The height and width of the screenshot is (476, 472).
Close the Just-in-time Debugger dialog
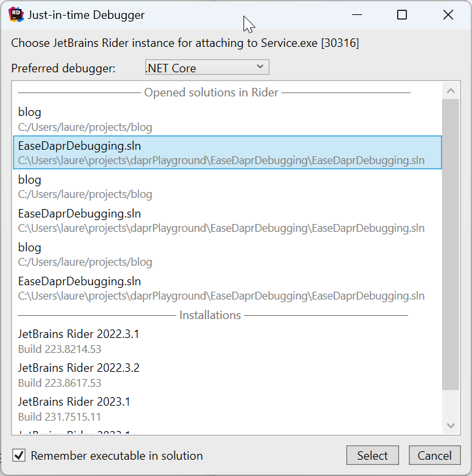448,14
